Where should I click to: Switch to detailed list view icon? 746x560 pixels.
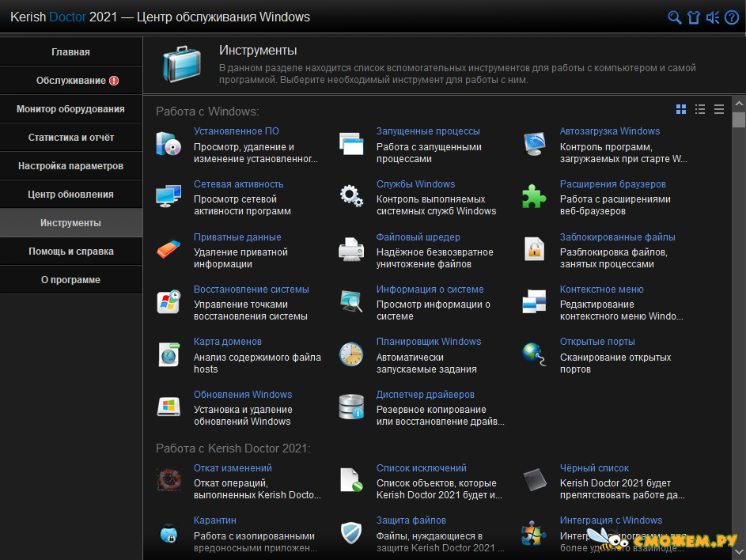tap(700, 109)
